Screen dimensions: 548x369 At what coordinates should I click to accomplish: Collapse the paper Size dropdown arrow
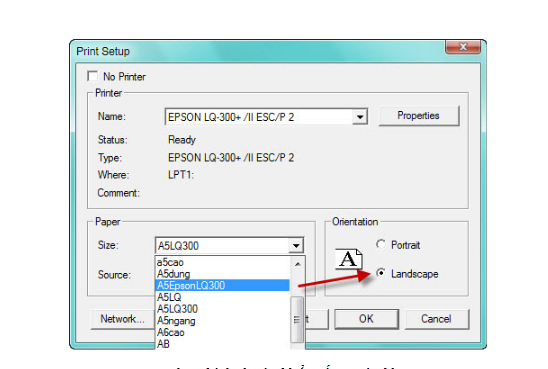click(x=296, y=246)
